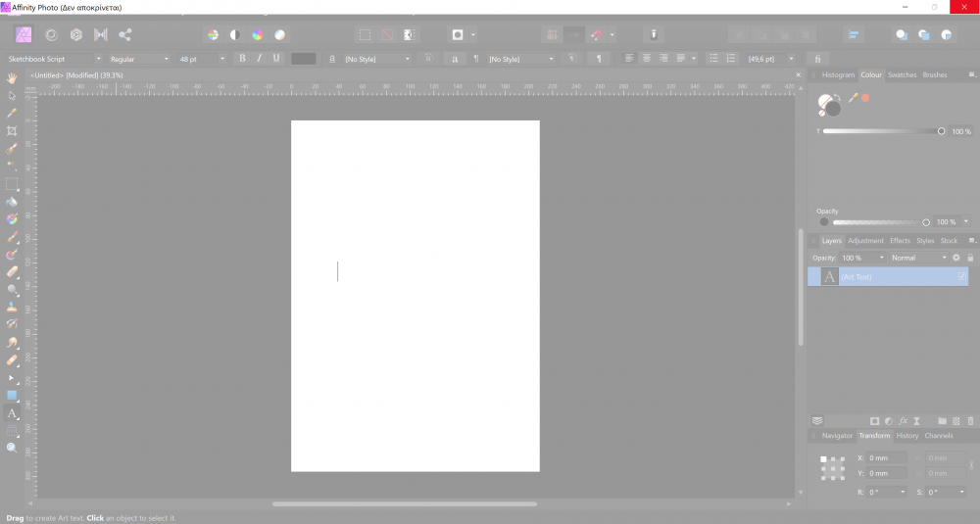Select the Crop tool

(12, 130)
